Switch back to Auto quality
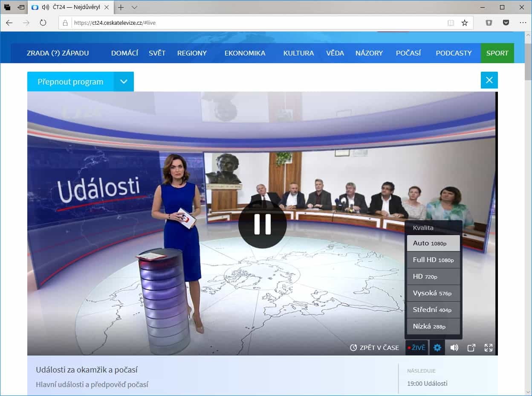 433,243
